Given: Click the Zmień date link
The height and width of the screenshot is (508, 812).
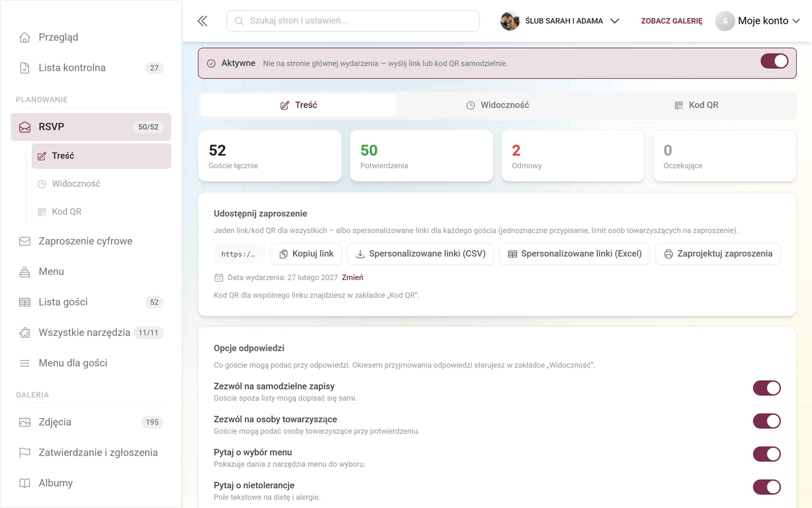Looking at the screenshot, I should 352,278.
